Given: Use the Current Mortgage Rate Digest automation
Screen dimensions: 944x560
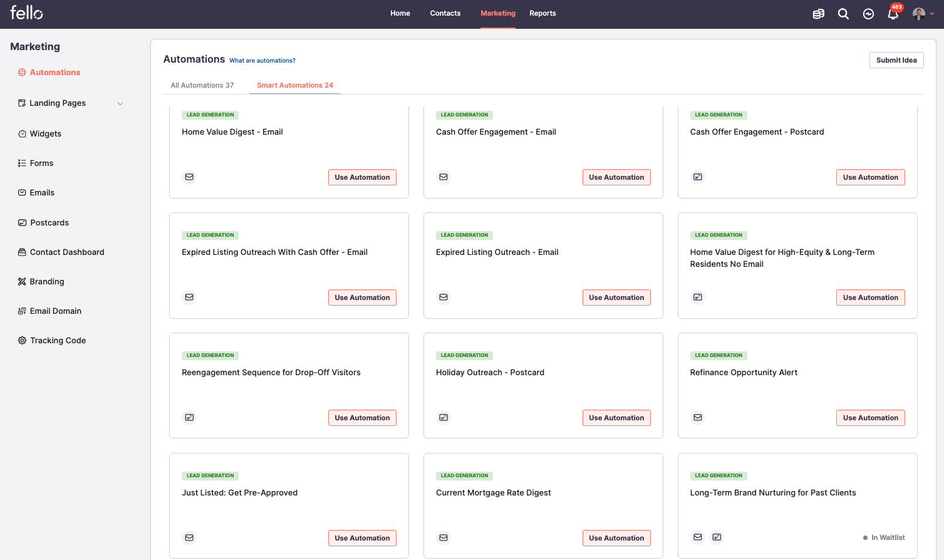Looking at the screenshot, I should pos(616,538).
